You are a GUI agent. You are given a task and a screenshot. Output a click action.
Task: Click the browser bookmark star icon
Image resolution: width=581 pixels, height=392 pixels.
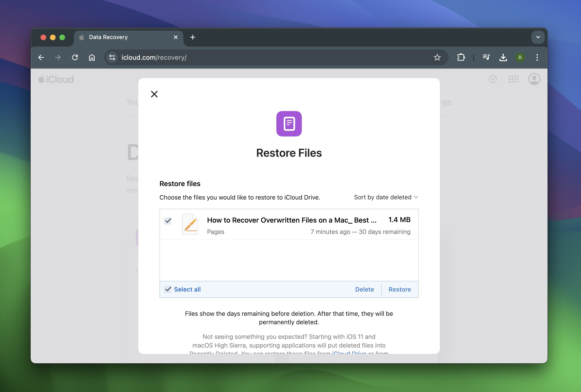pyautogui.click(x=437, y=57)
